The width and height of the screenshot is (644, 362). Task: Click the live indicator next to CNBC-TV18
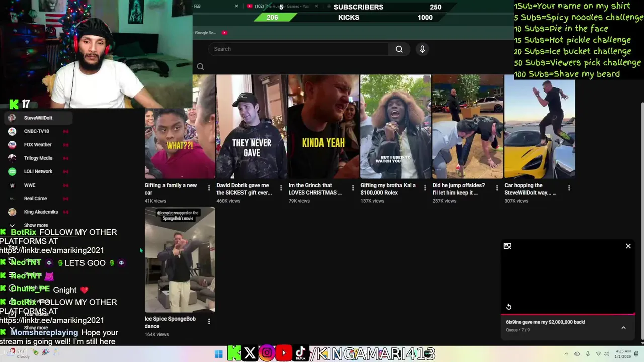[65, 131]
